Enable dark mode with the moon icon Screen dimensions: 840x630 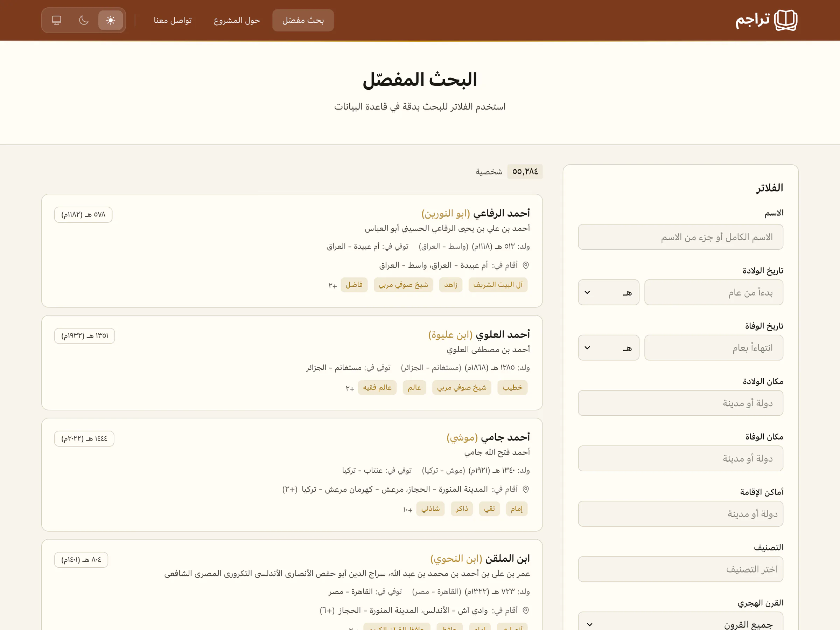[84, 20]
